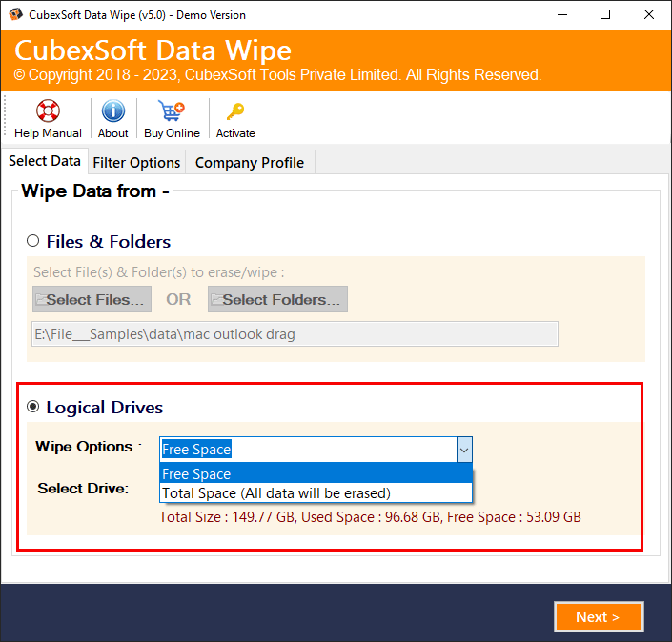Switch to the Select Data tab
The height and width of the screenshot is (642, 672).
pos(45,162)
